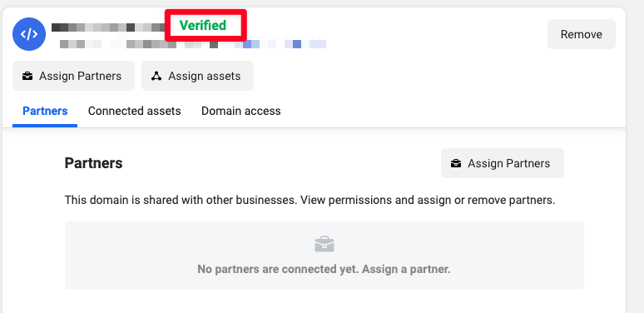Click the bold Partners section heading
The height and width of the screenshot is (313, 644).
94,163
